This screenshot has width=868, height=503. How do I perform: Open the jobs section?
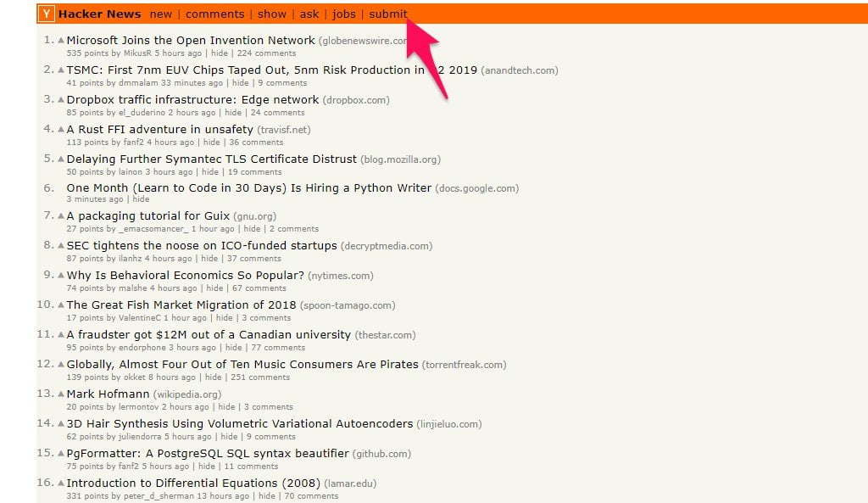(x=344, y=14)
